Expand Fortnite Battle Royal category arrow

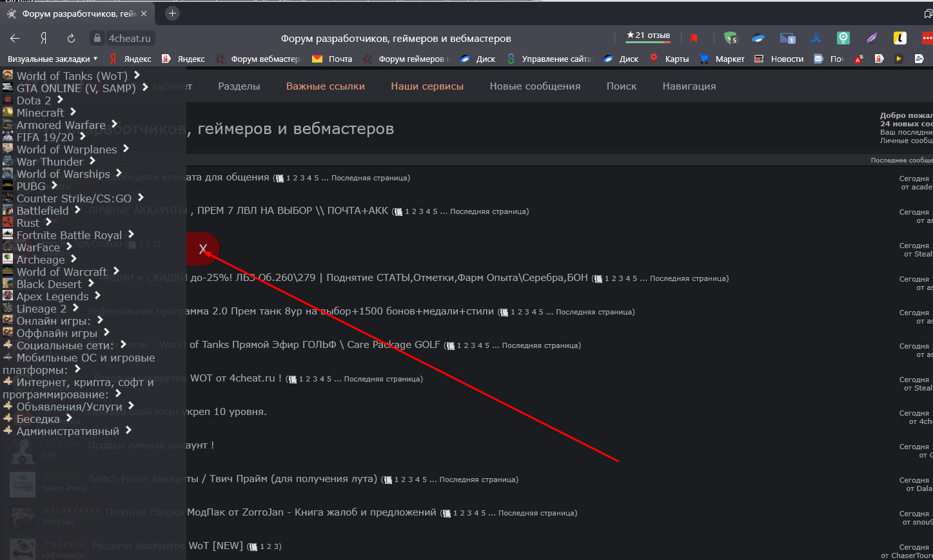(x=131, y=234)
